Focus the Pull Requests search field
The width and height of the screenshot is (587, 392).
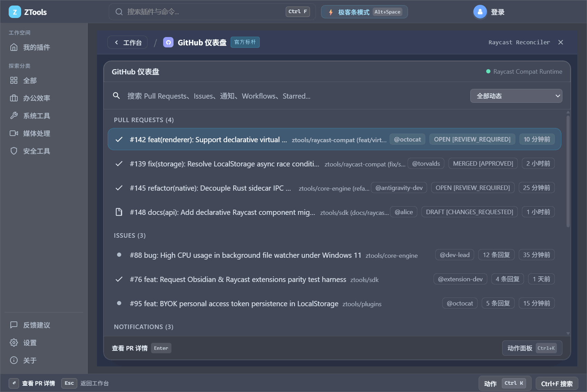coord(291,96)
